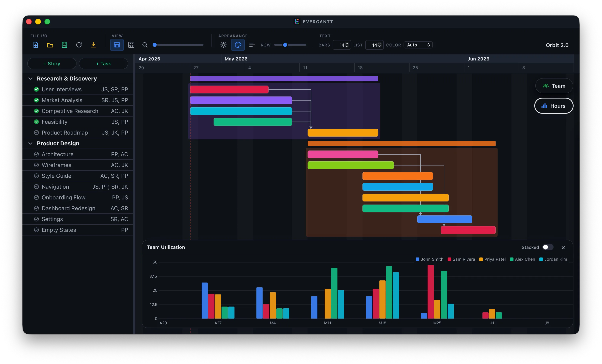Switch to the Hours view

(x=554, y=106)
